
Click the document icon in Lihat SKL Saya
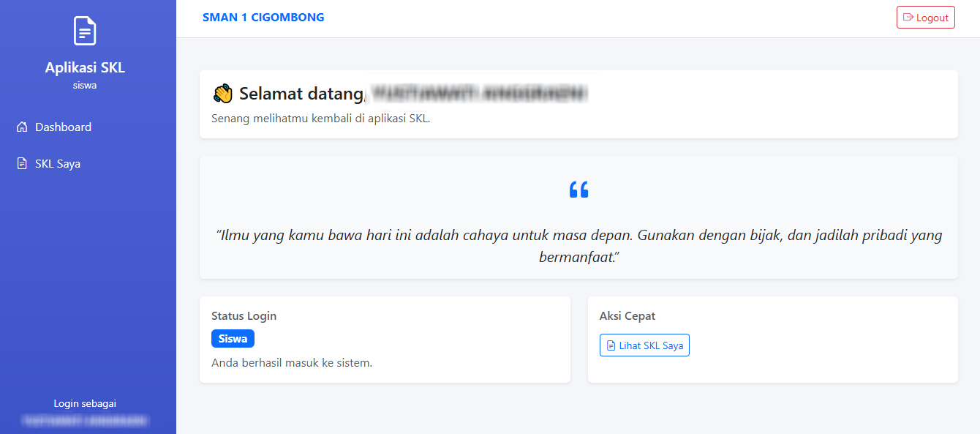coord(611,345)
